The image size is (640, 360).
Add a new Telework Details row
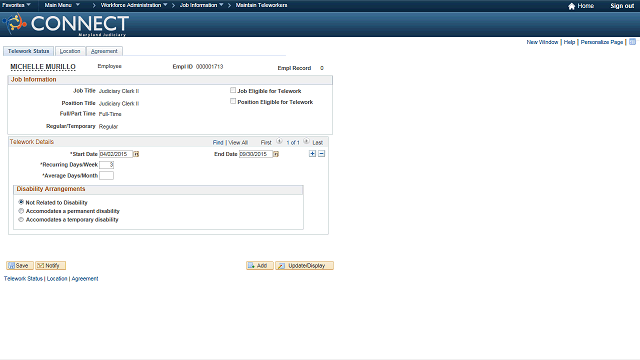point(312,153)
